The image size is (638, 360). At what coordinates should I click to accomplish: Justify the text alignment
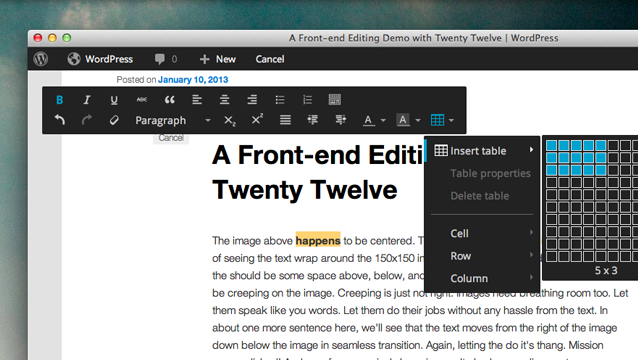285,120
